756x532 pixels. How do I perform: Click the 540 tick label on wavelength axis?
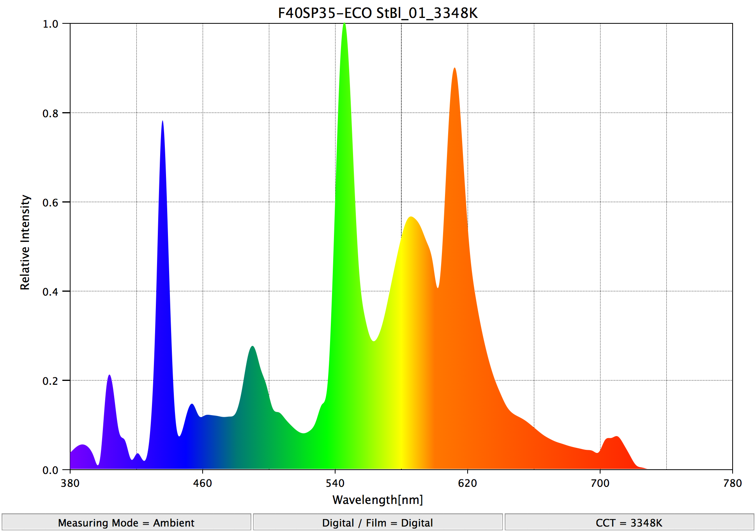[335, 483]
